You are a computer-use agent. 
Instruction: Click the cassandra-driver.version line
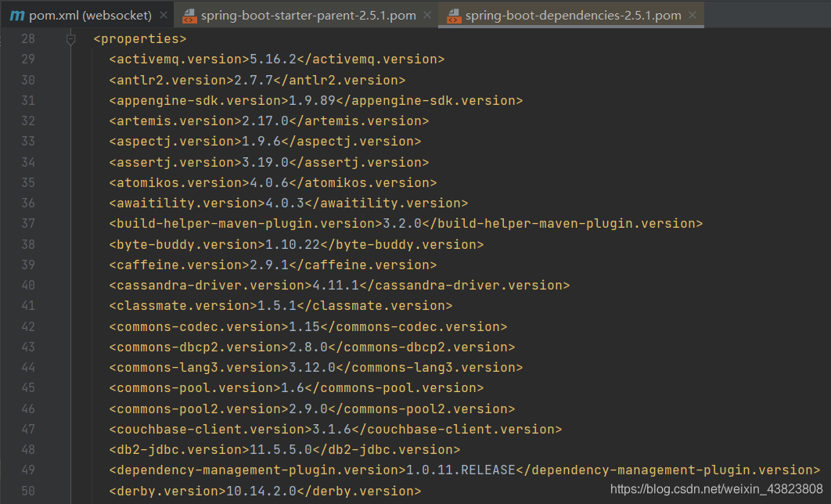[339, 285]
